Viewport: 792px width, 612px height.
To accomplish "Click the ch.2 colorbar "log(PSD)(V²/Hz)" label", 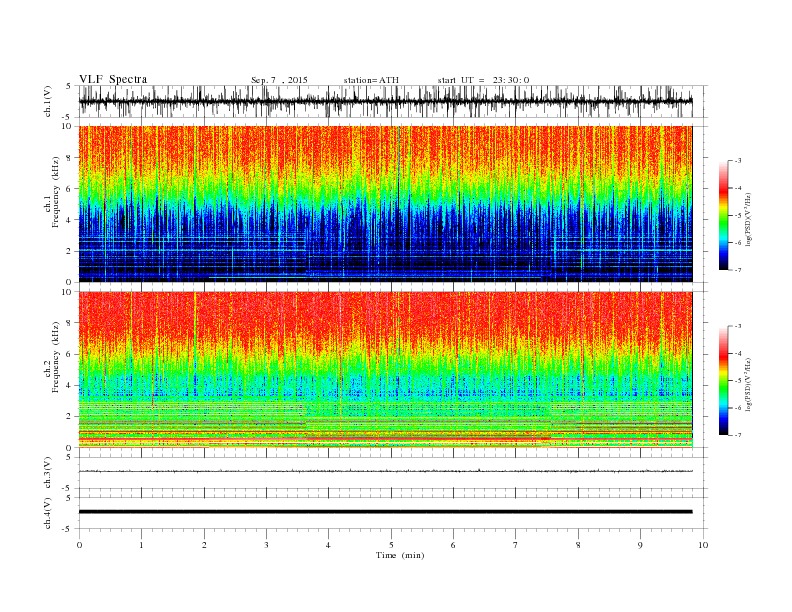I will point(748,384).
